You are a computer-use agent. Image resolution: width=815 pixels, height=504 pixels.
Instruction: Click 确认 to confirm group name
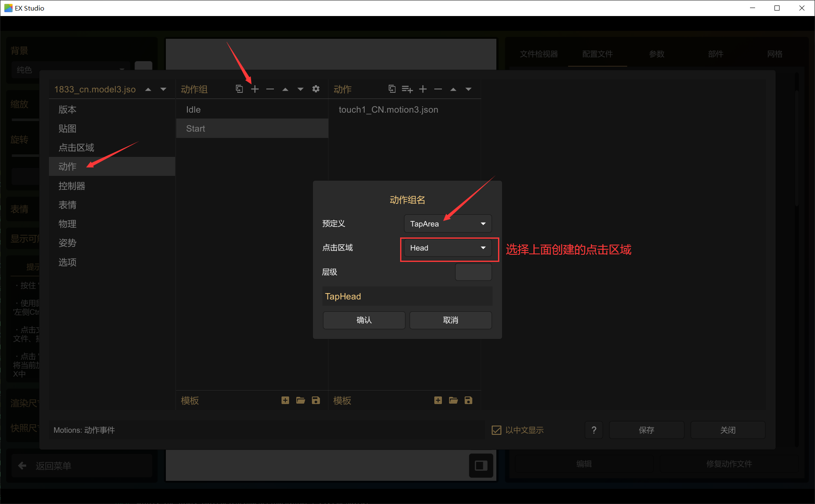[364, 320]
